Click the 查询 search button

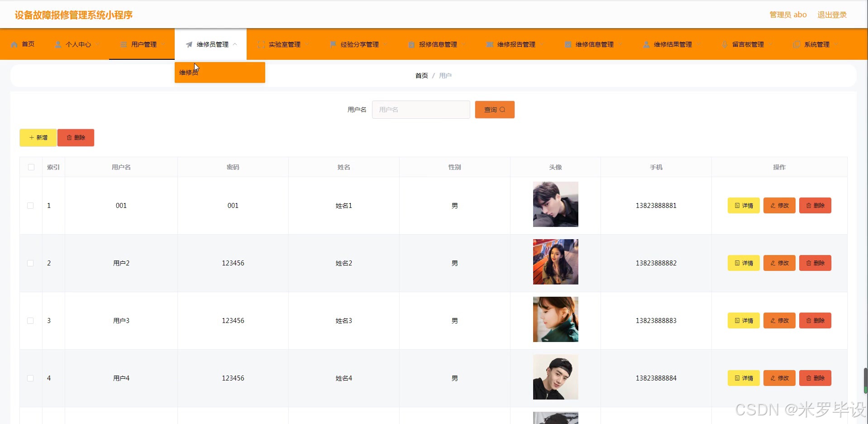tap(495, 110)
